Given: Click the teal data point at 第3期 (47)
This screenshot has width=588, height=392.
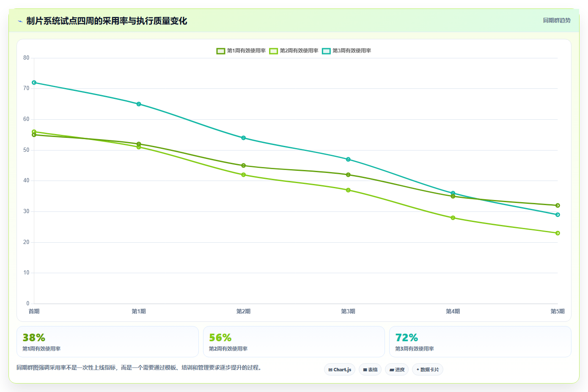Looking at the screenshot, I should tap(348, 159).
